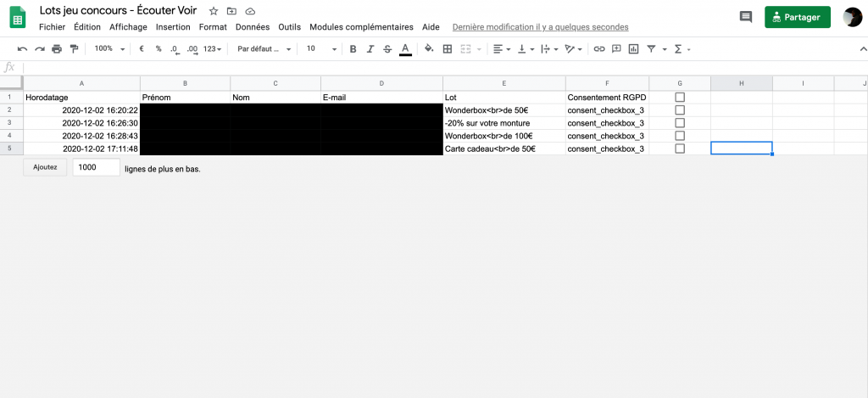Insert a link with the link icon
This screenshot has width=868, height=398.
pyautogui.click(x=599, y=49)
